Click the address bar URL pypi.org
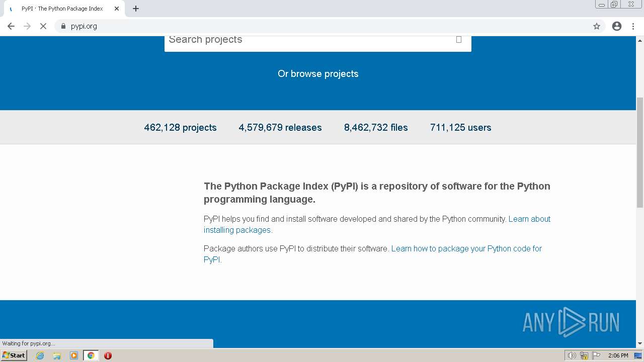This screenshot has width=644, height=362. tap(84, 26)
